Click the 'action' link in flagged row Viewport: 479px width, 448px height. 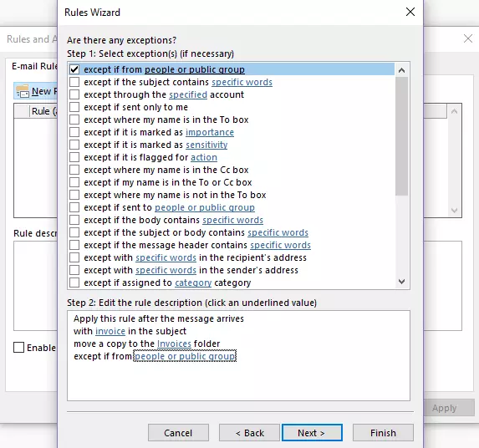point(204,157)
